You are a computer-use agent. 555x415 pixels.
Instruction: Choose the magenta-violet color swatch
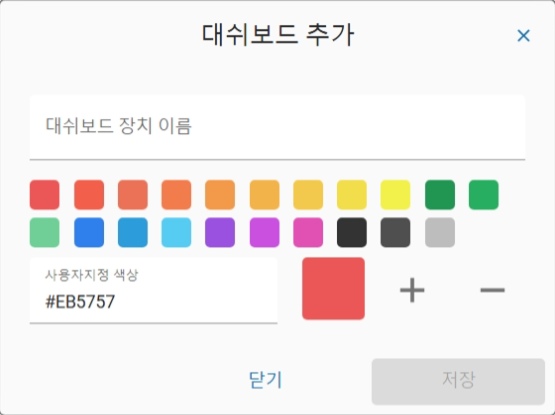tap(264, 232)
